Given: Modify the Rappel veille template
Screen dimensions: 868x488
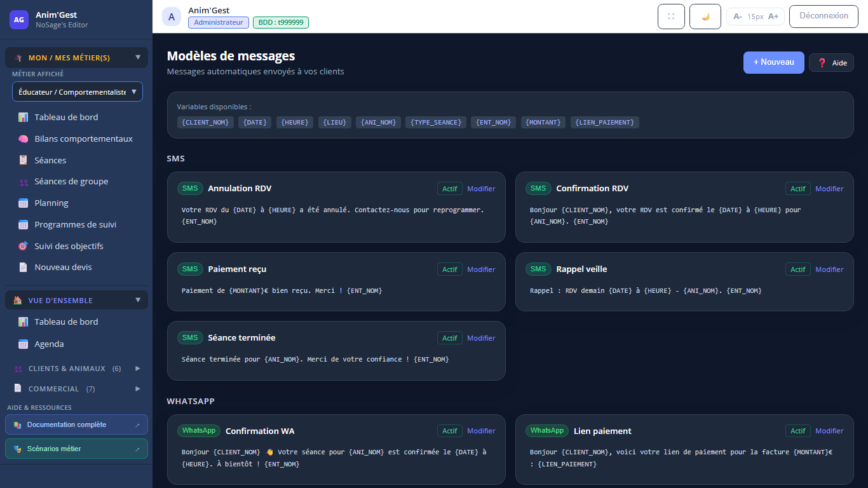Looking at the screenshot, I should 829,269.
